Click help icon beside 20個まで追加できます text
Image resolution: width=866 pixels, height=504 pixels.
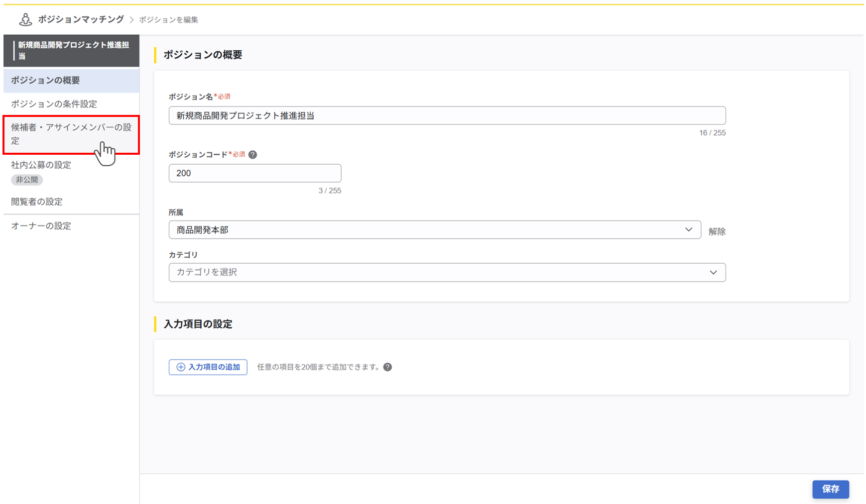tap(387, 367)
